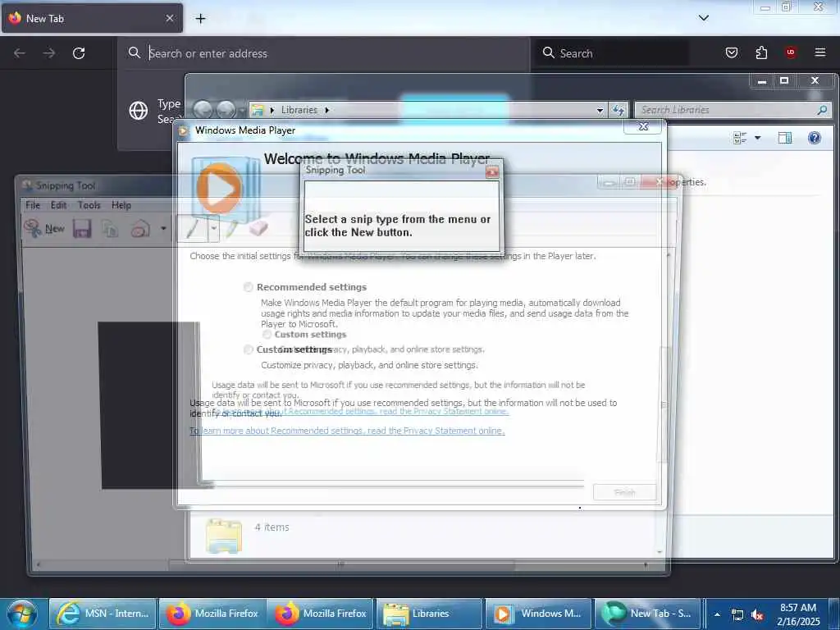Open the Firefox Extensions puzzle icon

point(761,52)
